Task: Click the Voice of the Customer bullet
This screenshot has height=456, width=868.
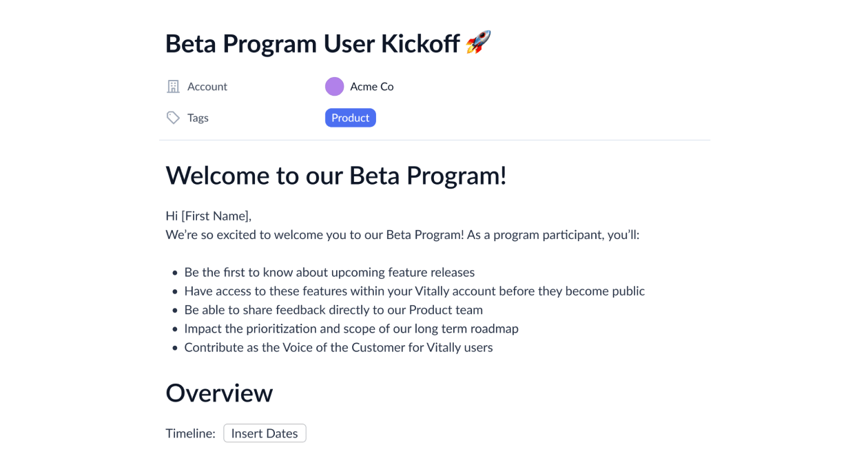Action: click(x=338, y=347)
